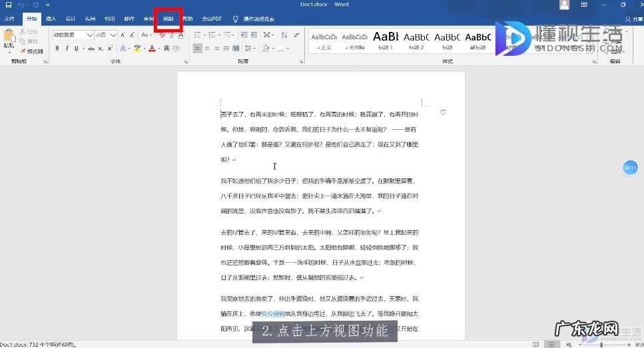Image resolution: width=644 pixels, height=348 pixels.
Task: Click the Distributed alignment icon
Action: click(x=236, y=49)
